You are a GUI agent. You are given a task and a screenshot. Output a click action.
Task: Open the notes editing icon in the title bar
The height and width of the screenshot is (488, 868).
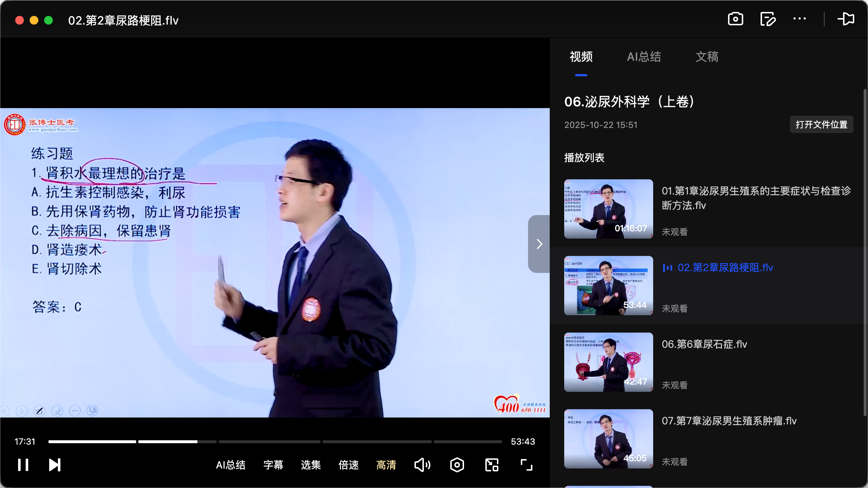click(768, 19)
